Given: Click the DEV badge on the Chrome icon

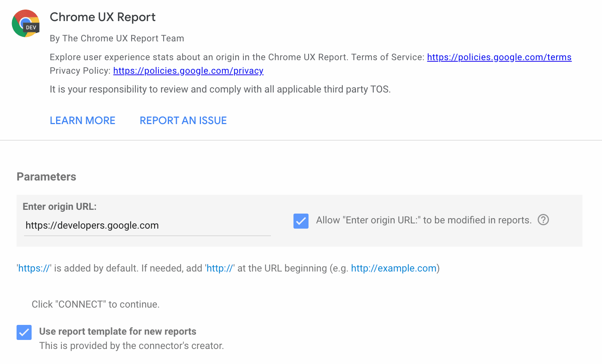Looking at the screenshot, I should [31, 27].
